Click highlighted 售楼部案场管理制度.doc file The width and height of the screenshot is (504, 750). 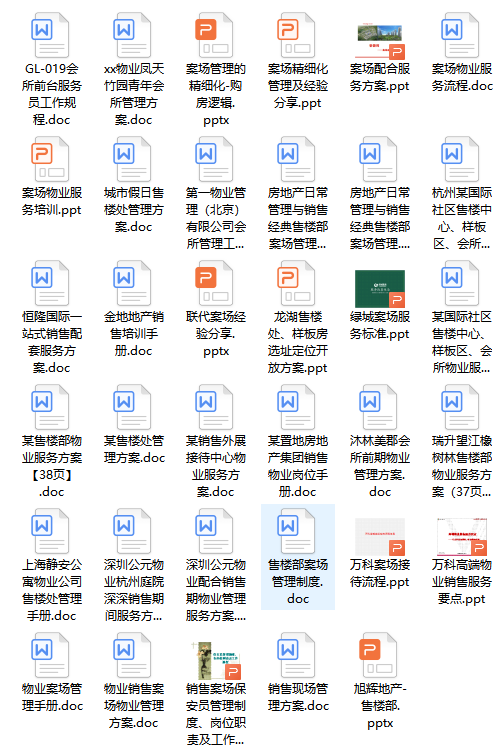pyautogui.click(x=298, y=557)
